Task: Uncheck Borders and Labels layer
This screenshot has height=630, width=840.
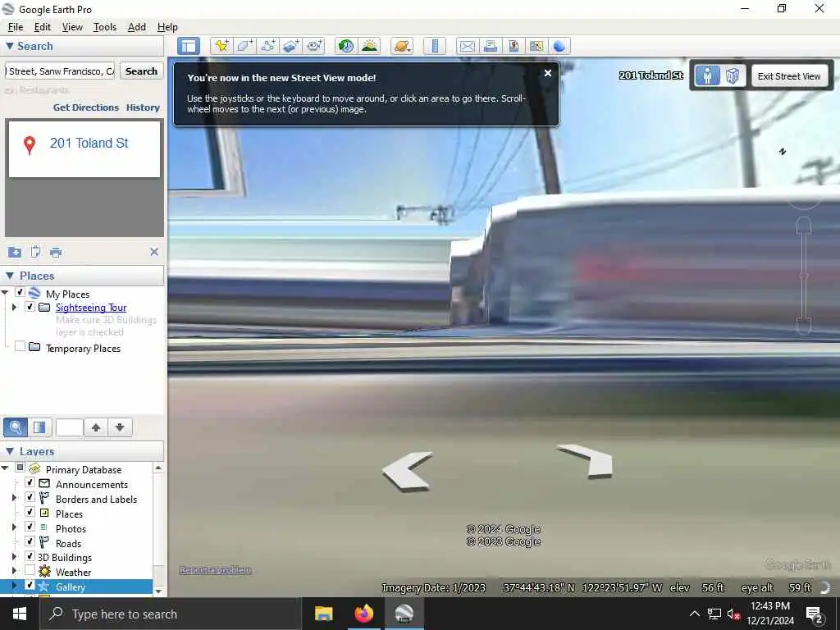Action: coord(30,498)
